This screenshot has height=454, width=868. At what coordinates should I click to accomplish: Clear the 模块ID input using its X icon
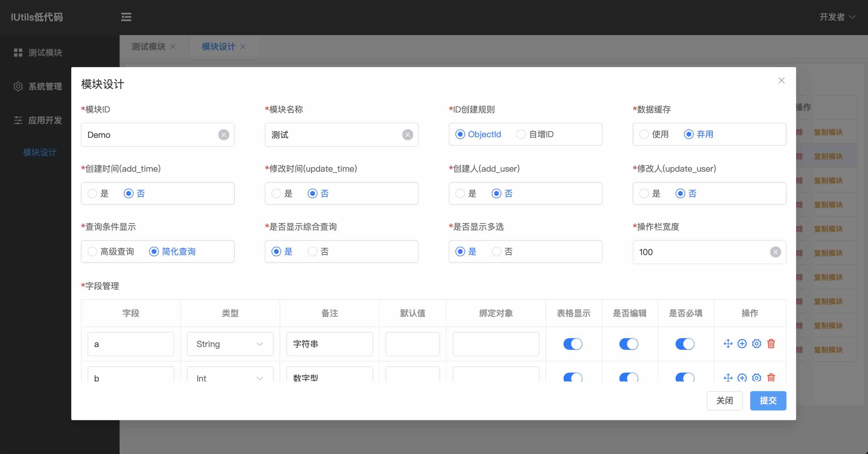click(224, 135)
